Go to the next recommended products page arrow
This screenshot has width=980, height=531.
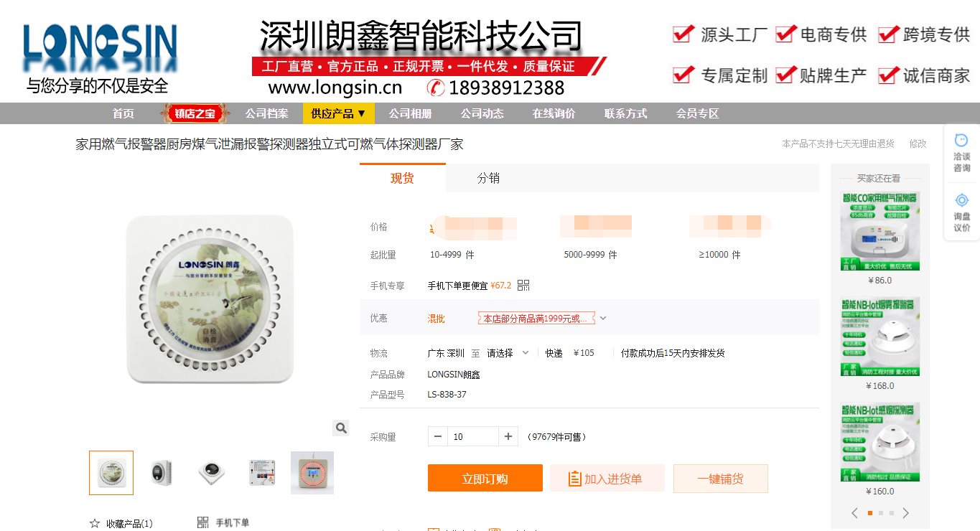[906, 513]
